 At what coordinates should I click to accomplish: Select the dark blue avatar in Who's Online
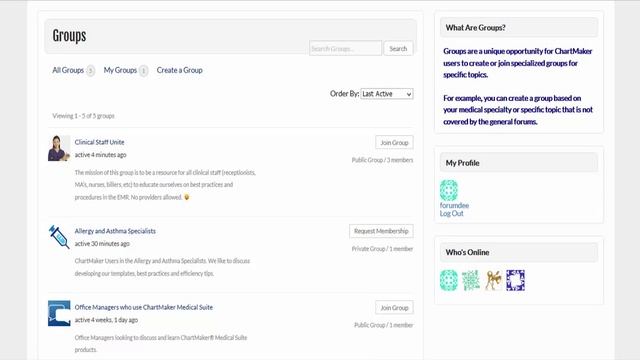[x=516, y=280]
